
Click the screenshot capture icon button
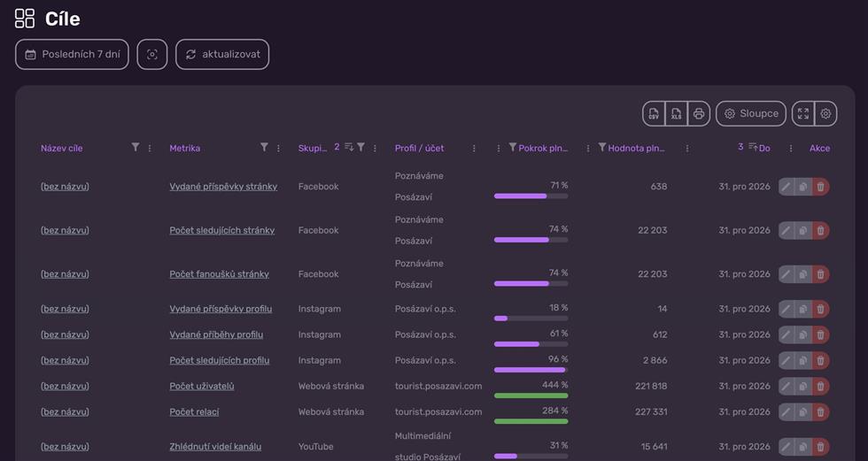[152, 54]
